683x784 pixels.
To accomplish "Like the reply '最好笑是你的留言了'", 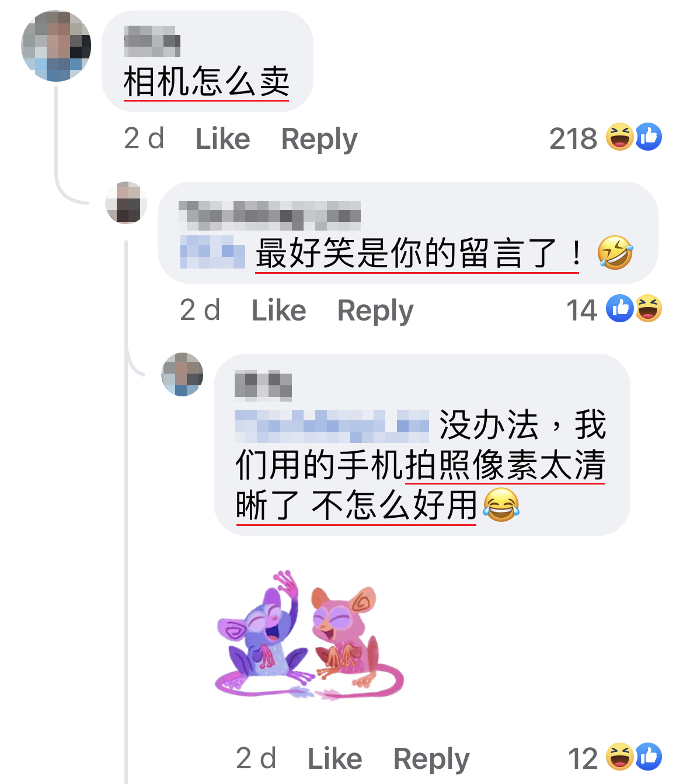I will [x=278, y=311].
